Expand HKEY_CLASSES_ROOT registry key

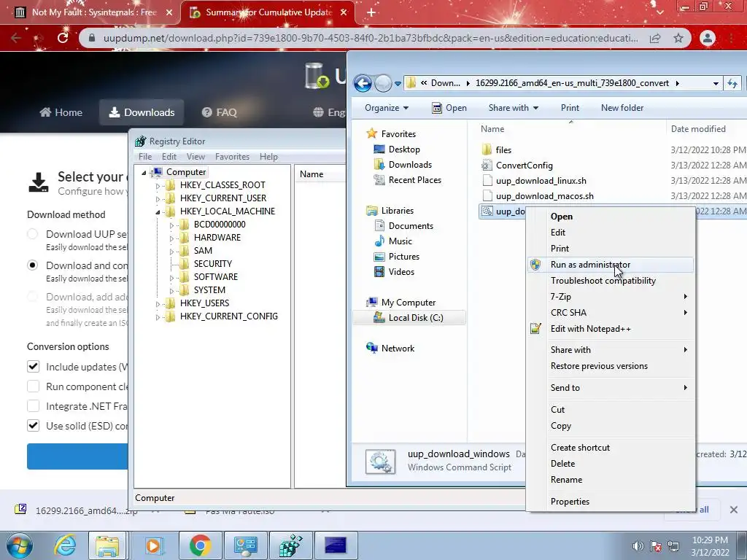(x=158, y=186)
